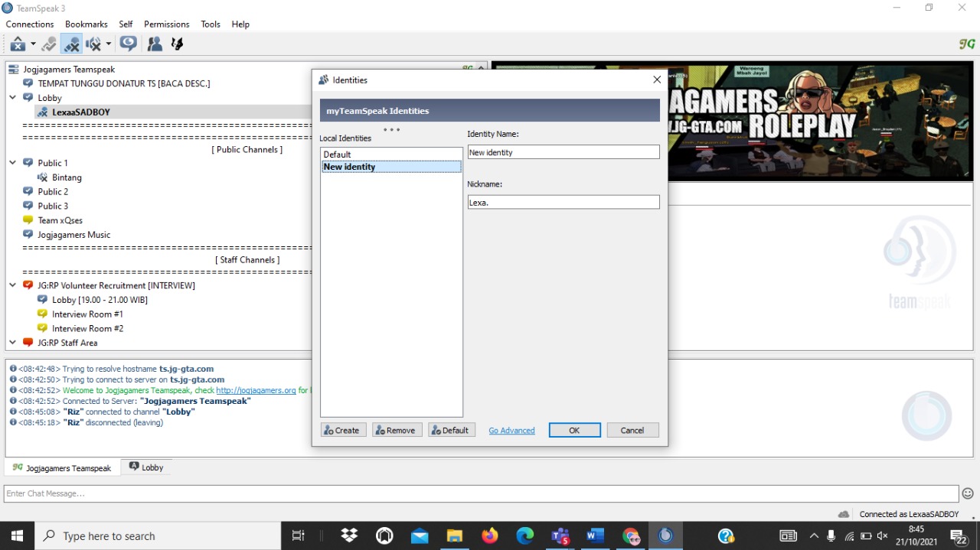Image resolution: width=980 pixels, height=550 pixels.
Task: Click the Windows taskbar search box
Action: point(158,535)
